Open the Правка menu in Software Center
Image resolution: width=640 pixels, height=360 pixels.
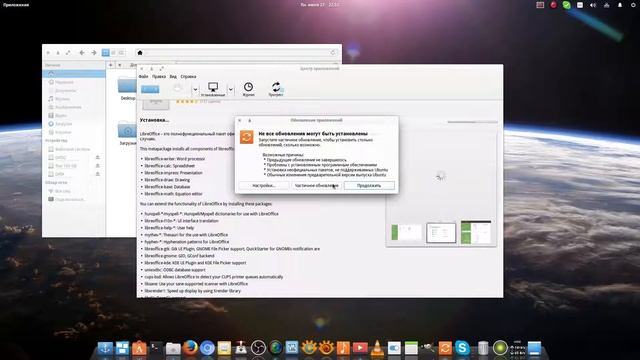coord(159,76)
